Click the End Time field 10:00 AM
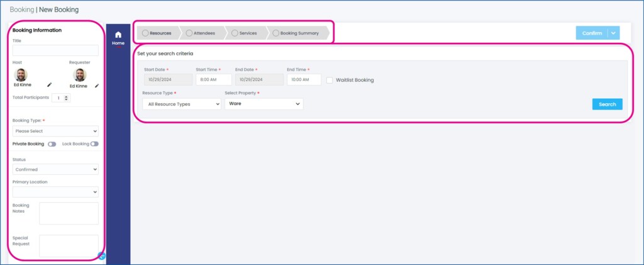 (304, 80)
